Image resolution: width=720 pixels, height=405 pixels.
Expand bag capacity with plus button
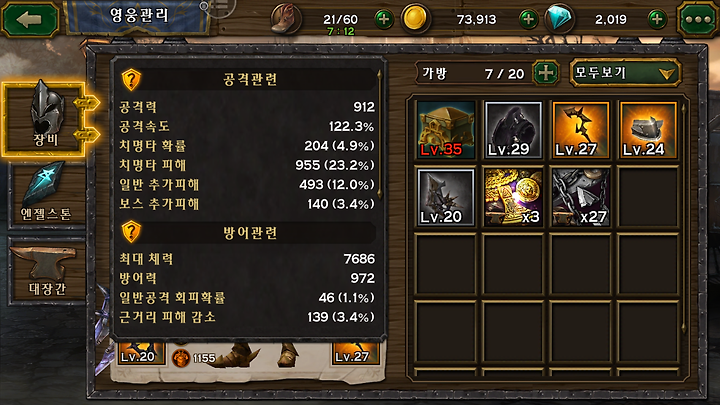[x=546, y=73]
